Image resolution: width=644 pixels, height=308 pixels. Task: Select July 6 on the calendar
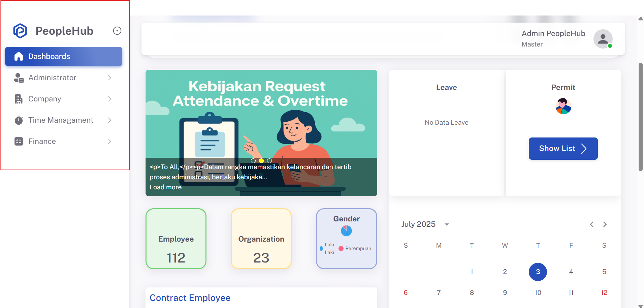(x=406, y=292)
